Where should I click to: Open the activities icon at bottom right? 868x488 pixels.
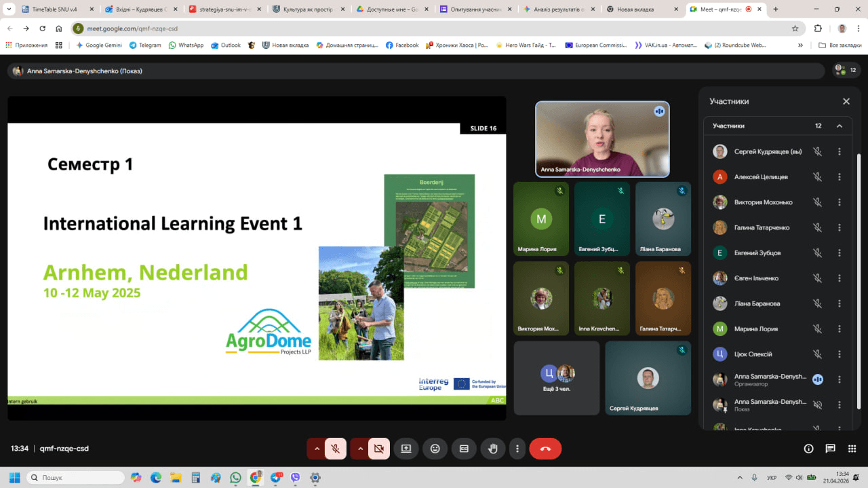tap(852, 449)
